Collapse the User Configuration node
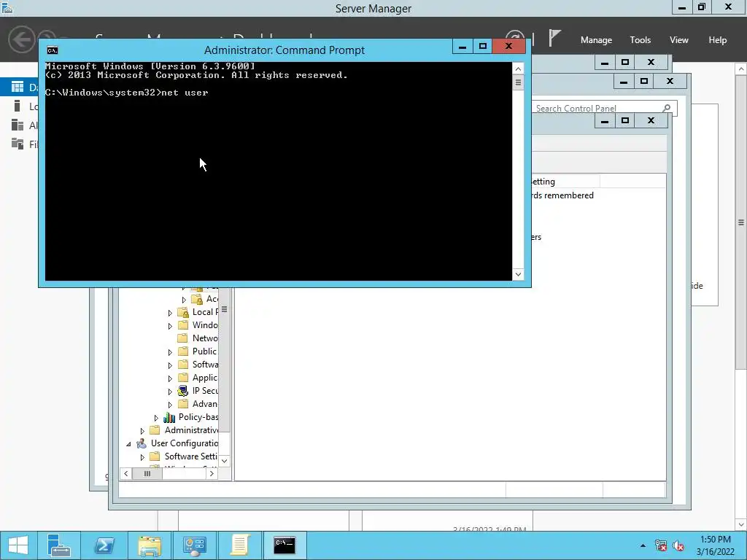747x560 pixels. [x=128, y=444]
